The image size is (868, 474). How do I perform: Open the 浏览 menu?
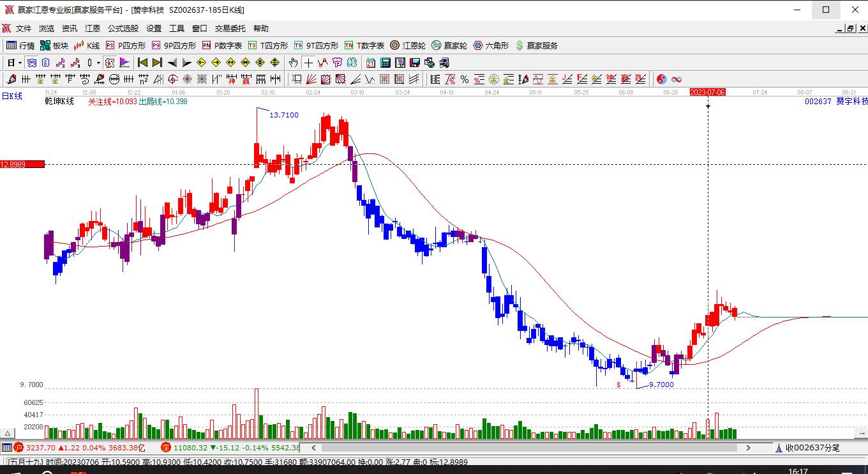[x=47, y=29]
